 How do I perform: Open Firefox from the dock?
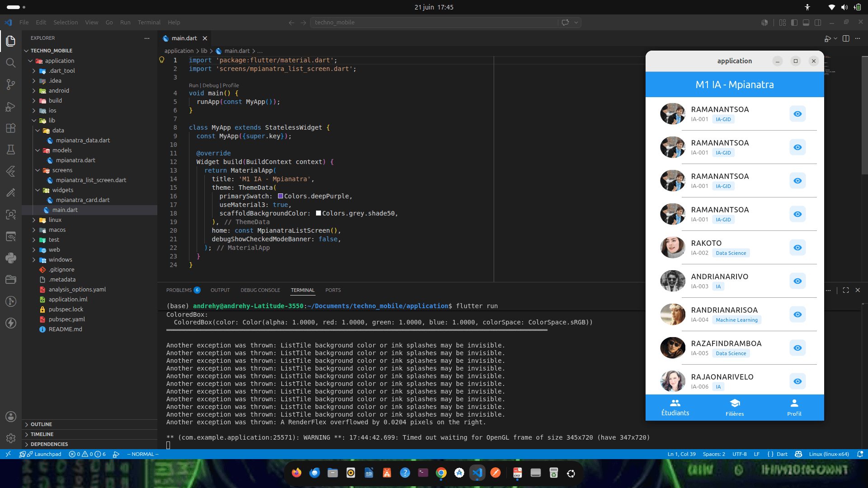[297, 473]
